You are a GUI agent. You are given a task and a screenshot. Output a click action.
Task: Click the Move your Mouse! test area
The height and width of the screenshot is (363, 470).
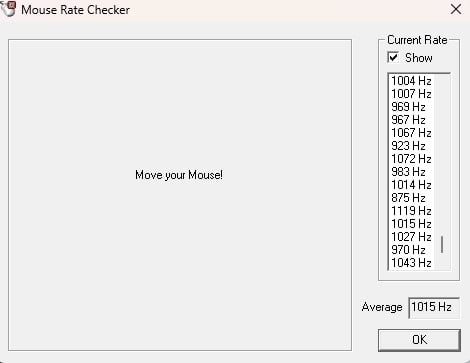pyautogui.click(x=180, y=195)
